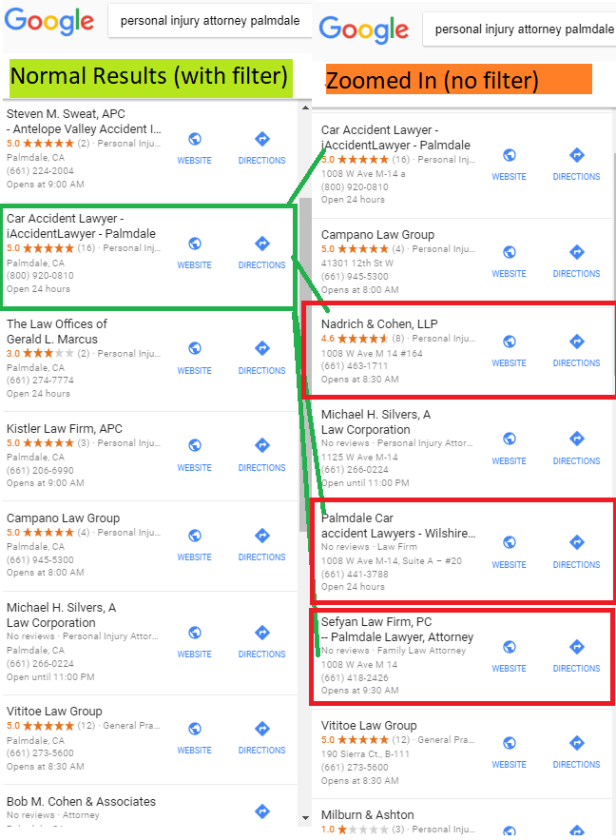The image size is (616, 840).
Task: Click the left Google search input field
Action: (x=210, y=21)
